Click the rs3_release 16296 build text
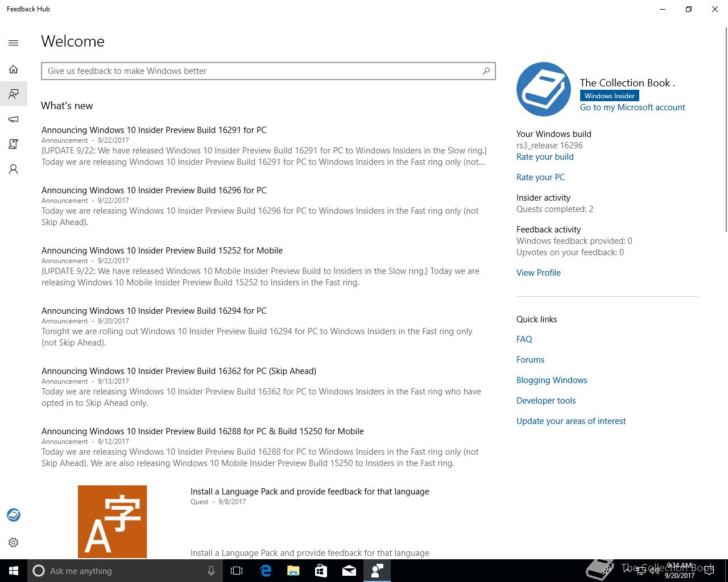Screen dimensions: 728x582 click(549, 145)
